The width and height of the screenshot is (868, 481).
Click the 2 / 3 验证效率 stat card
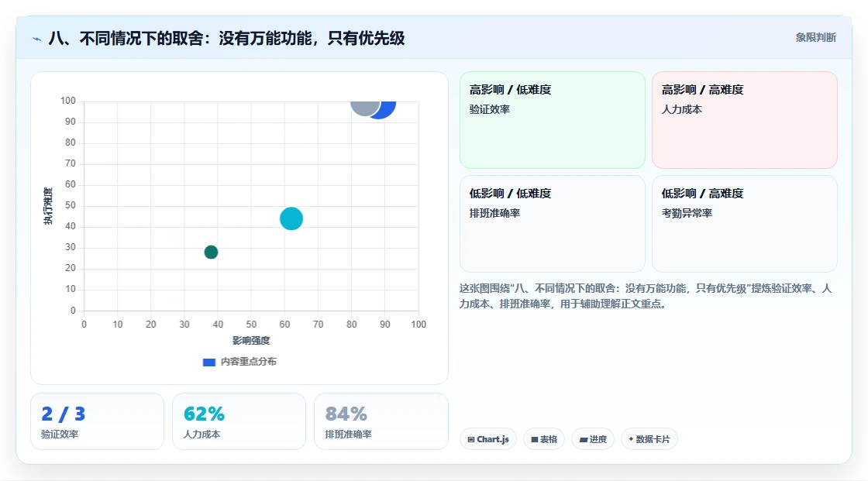tap(98, 421)
